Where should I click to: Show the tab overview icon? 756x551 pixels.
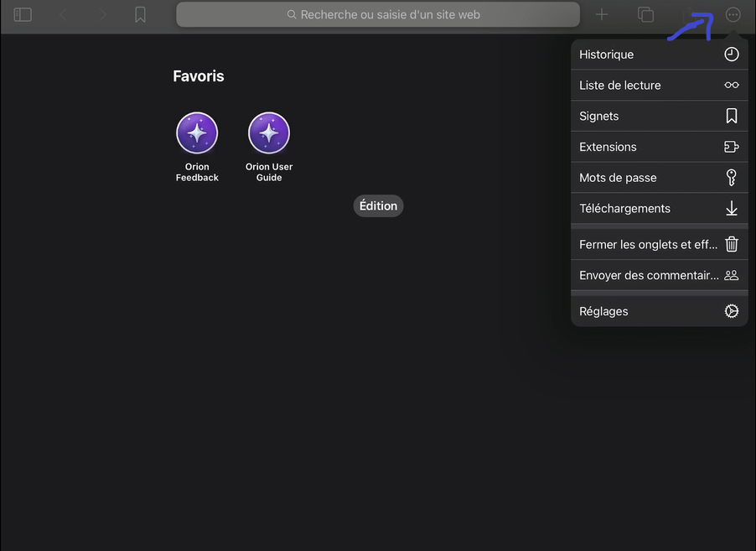point(645,15)
